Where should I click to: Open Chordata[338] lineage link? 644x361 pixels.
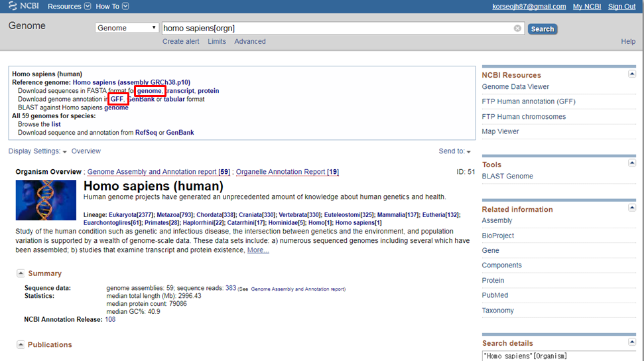click(216, 214)
